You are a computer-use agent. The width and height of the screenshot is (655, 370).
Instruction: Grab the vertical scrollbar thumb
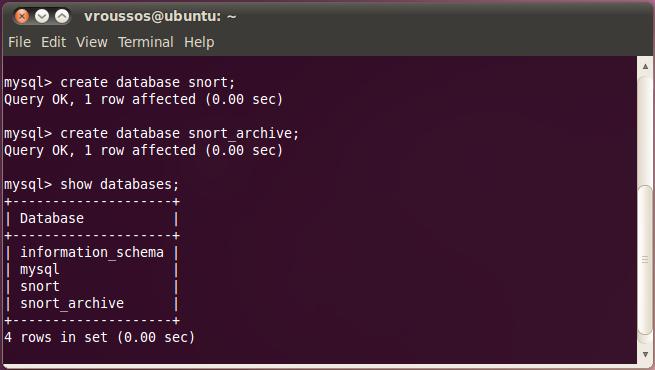tap(645, 259)
